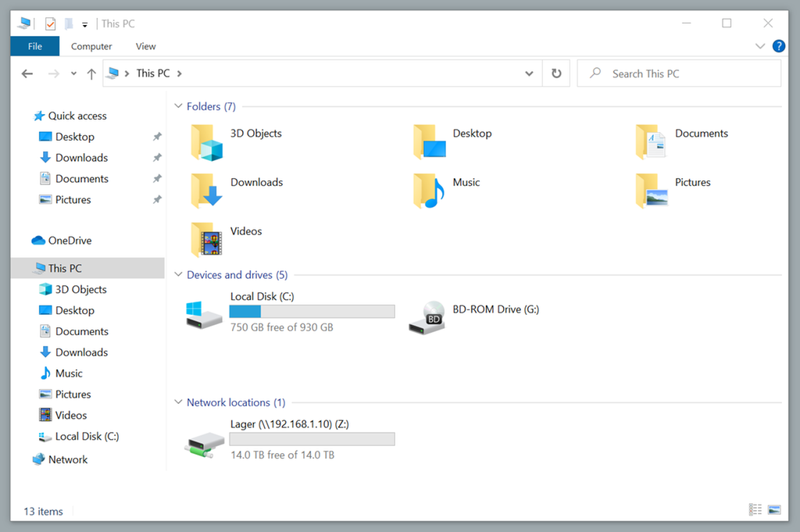Screen dimensions: 800x532
Task: Switch to large icons view in status bar
Action: (774, 510)
